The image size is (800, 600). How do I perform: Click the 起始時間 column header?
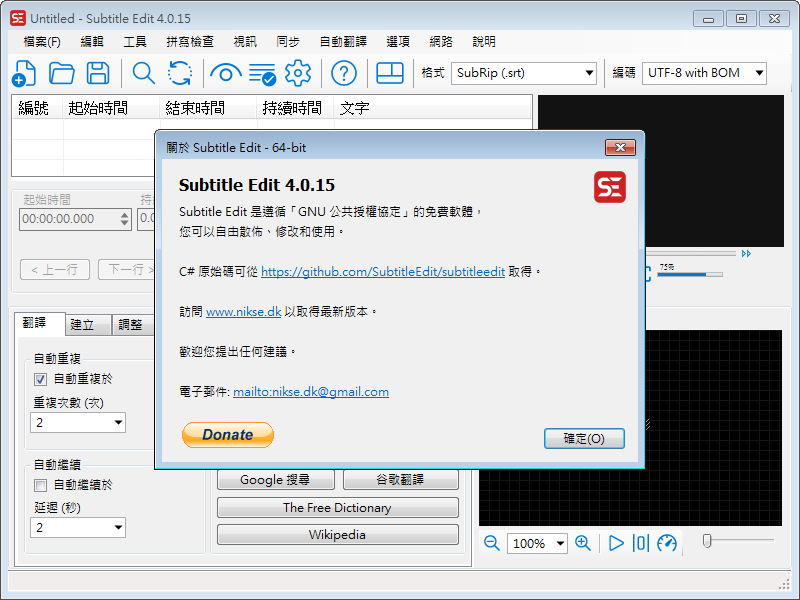[x=111, y=108]
